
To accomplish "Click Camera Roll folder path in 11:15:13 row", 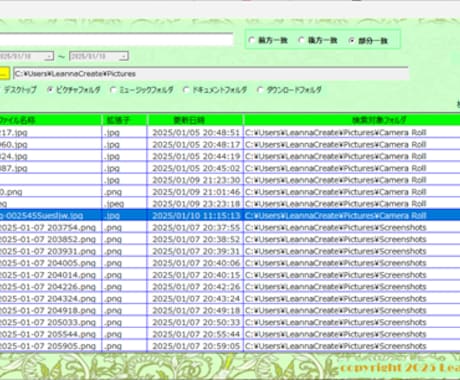I will pyautogui.click(x=336, y=216).
